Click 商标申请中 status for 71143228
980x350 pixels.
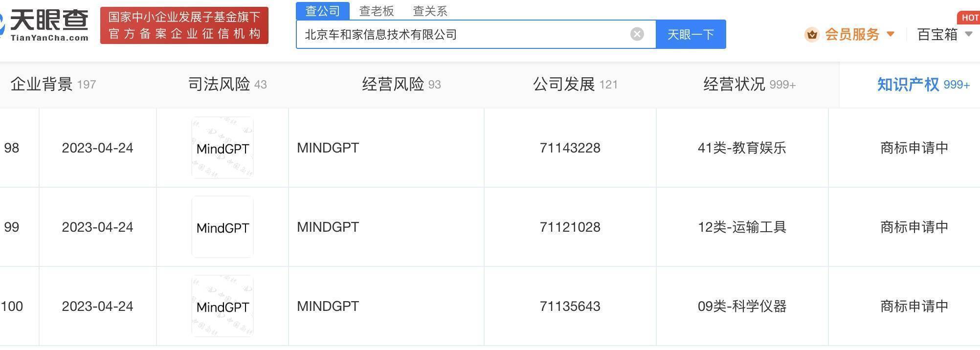[x=914, y=148]
